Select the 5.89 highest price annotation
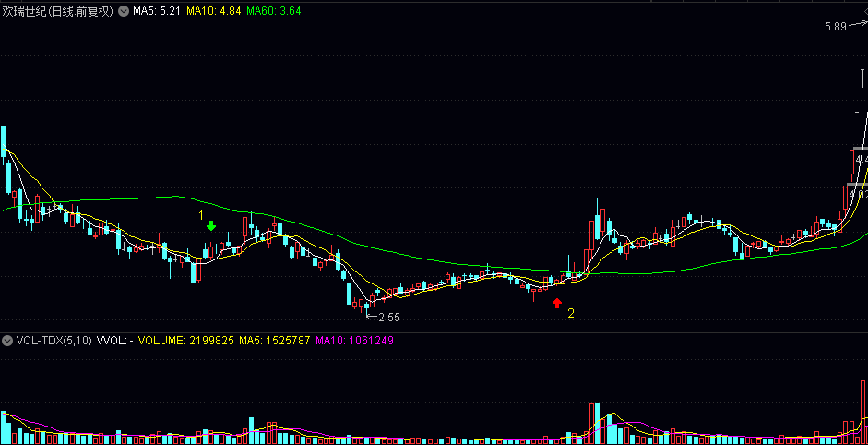This screenshot has height=445, width=868. coord(836,27)
